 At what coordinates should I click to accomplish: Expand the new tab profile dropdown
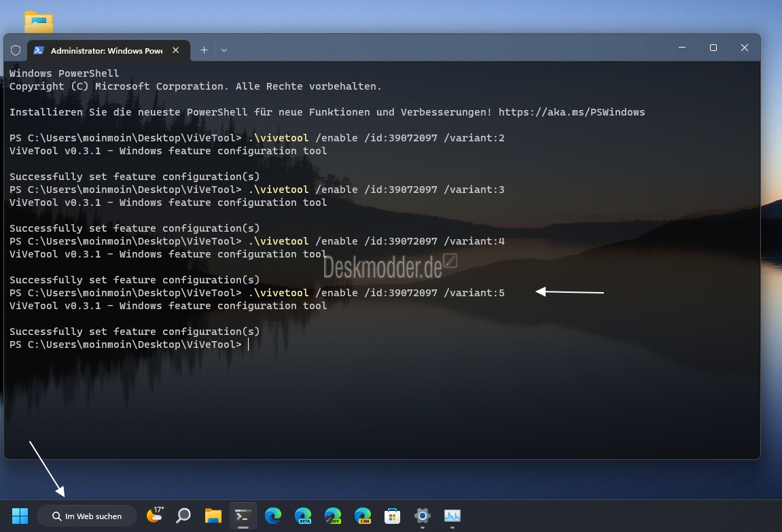224,50
